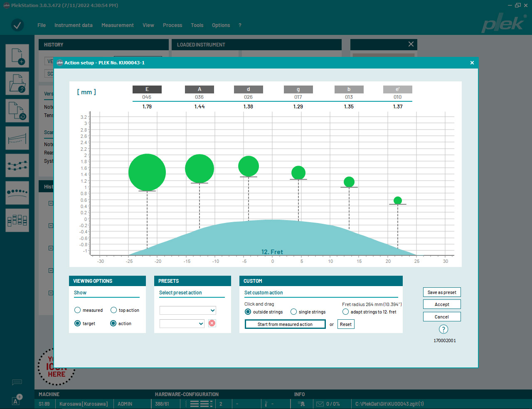Choose the single strings radio option
Image resolution: width=532 pixels, height=409 pixels.
tap(294, 312)
